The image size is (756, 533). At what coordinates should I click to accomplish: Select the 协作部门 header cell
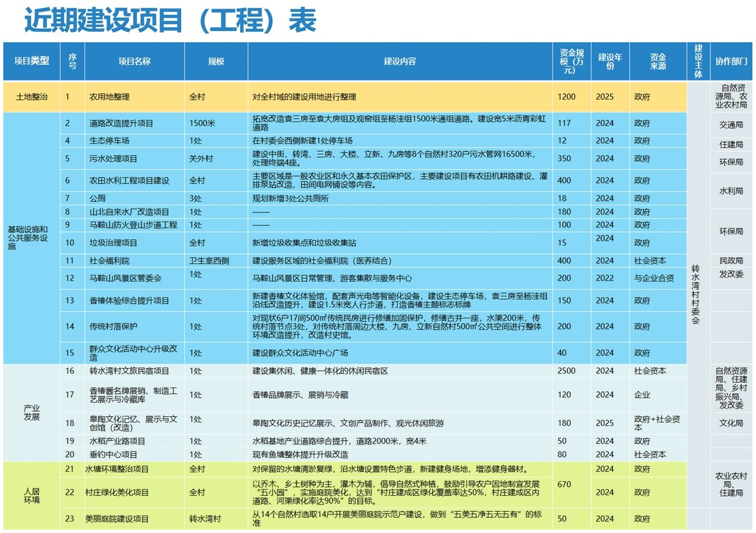tap(731, 61)
